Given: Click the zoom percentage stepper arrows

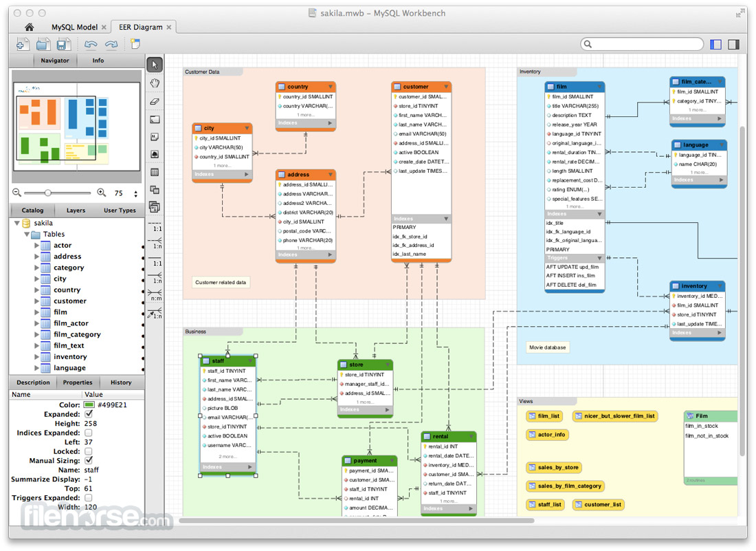Looking at the screenshot, I should 135,193.
